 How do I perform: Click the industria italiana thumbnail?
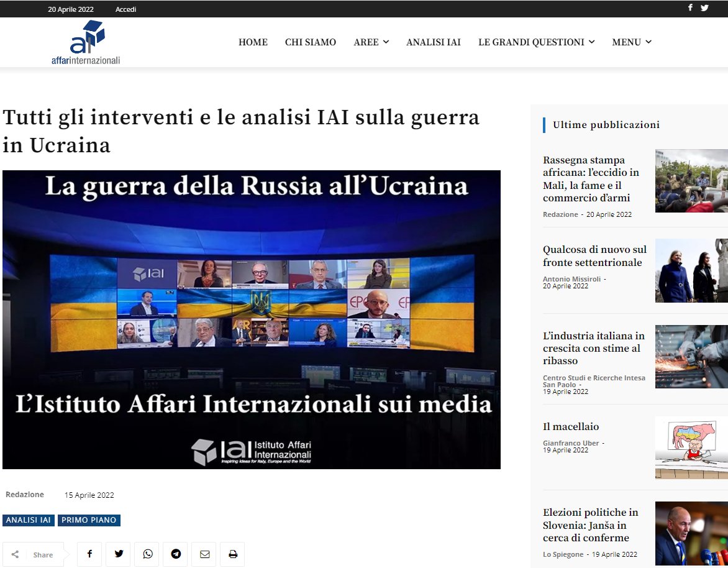point(691,357)
